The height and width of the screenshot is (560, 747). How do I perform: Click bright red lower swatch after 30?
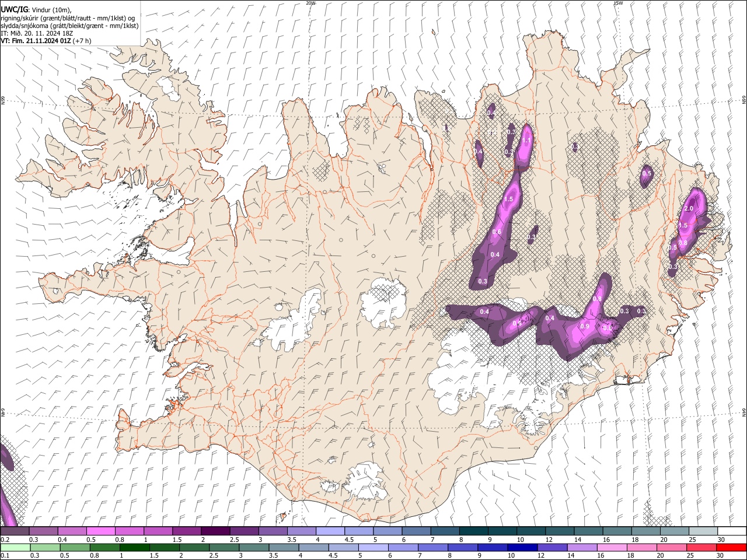(x=731, y=548)
